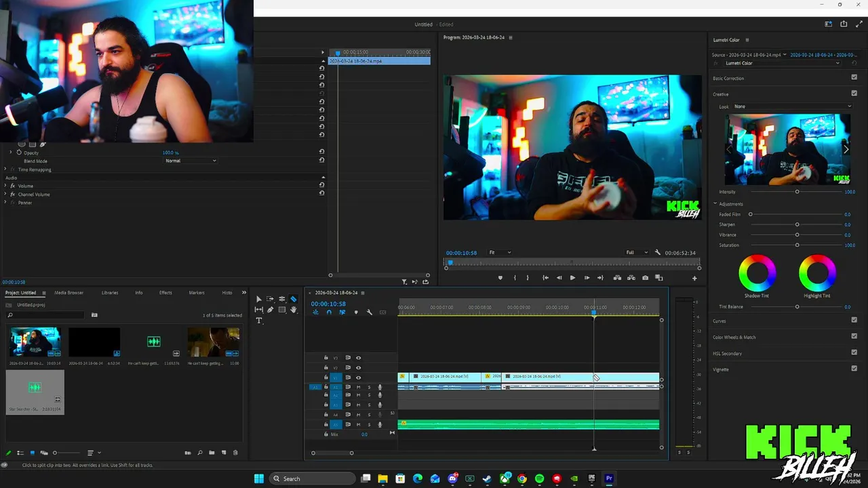Open the Lumetri Color effect dropdown
Screen dimensions: 868x488
pos(782,63)
